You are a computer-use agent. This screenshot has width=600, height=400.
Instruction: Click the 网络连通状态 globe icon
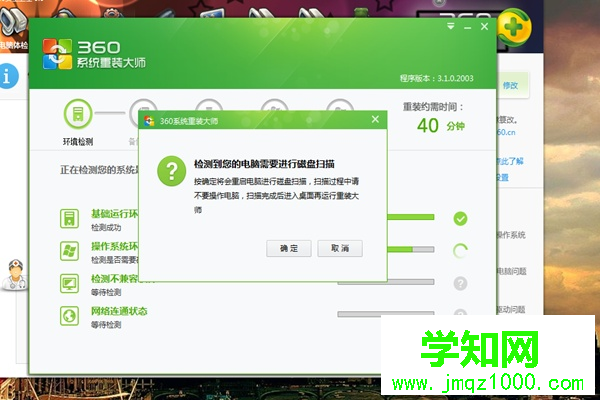click(69, 316)
